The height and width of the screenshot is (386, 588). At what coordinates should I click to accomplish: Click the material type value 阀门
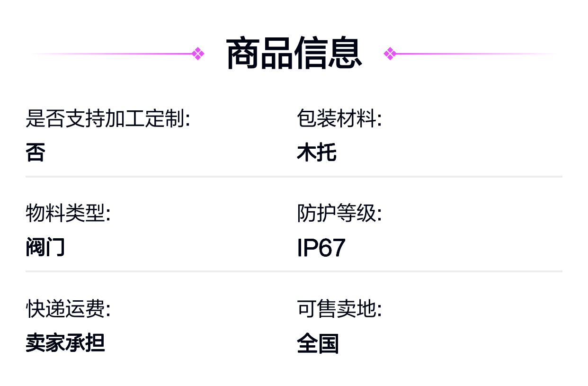pos(45,248)
